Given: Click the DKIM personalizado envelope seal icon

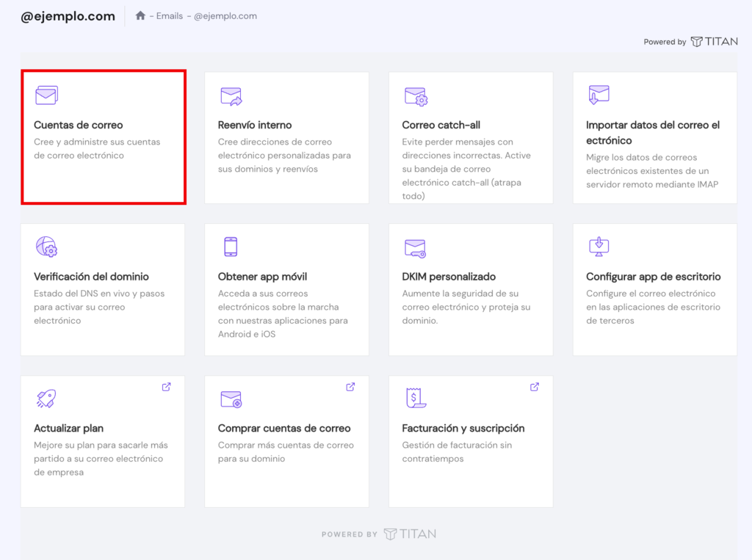Looking at the screenshot, I should [415, 247].
